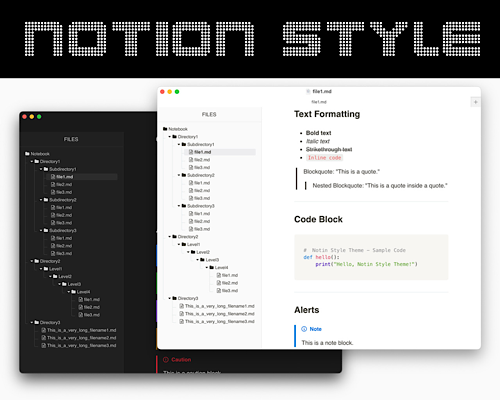Click the Caution alert icon in dark window

tap(166, 360)
